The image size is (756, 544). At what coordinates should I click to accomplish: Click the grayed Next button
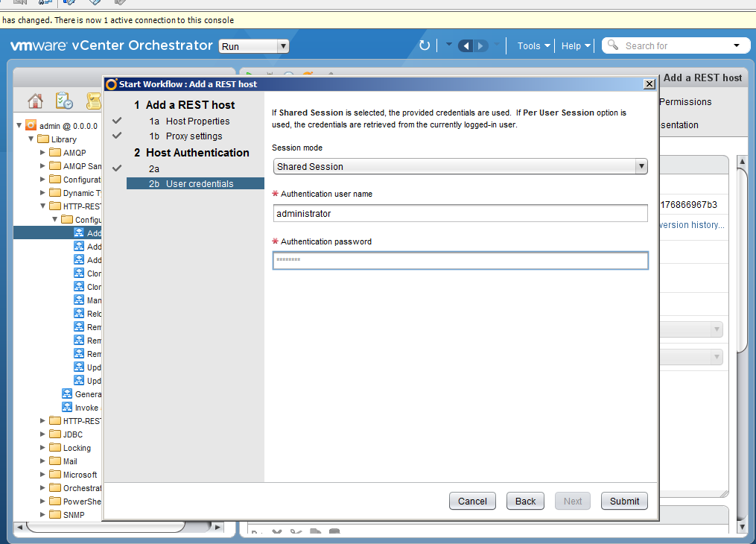tap(573, 501)
